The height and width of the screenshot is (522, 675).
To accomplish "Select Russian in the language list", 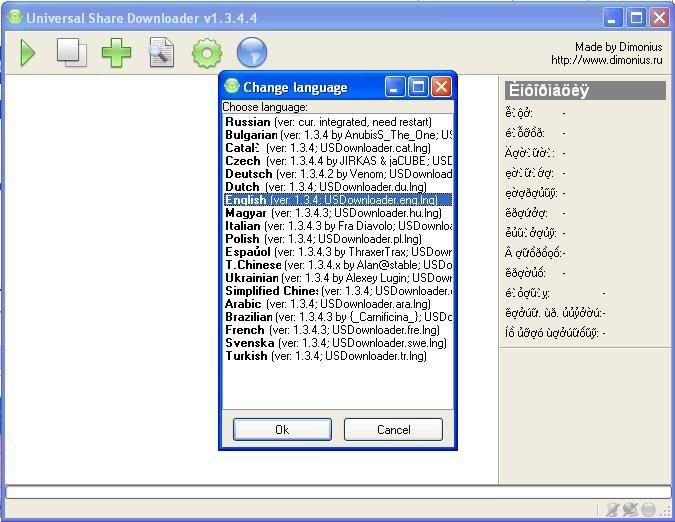I will click(338, 122).
